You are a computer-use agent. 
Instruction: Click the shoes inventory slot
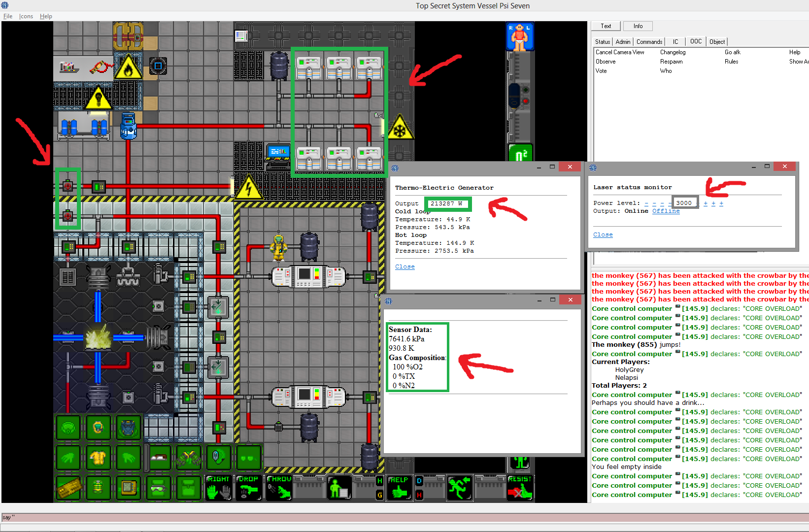click(158, 458)
